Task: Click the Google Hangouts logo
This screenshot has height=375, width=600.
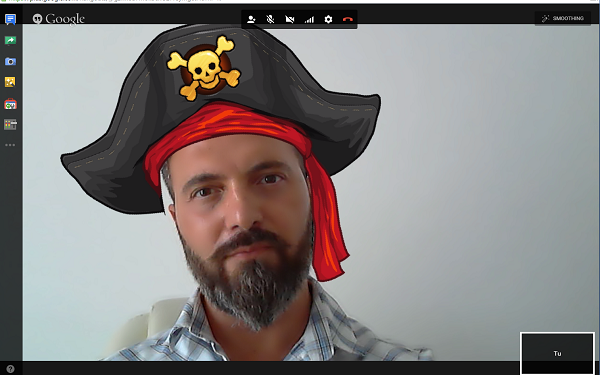Action: click(x=59, y=19)
